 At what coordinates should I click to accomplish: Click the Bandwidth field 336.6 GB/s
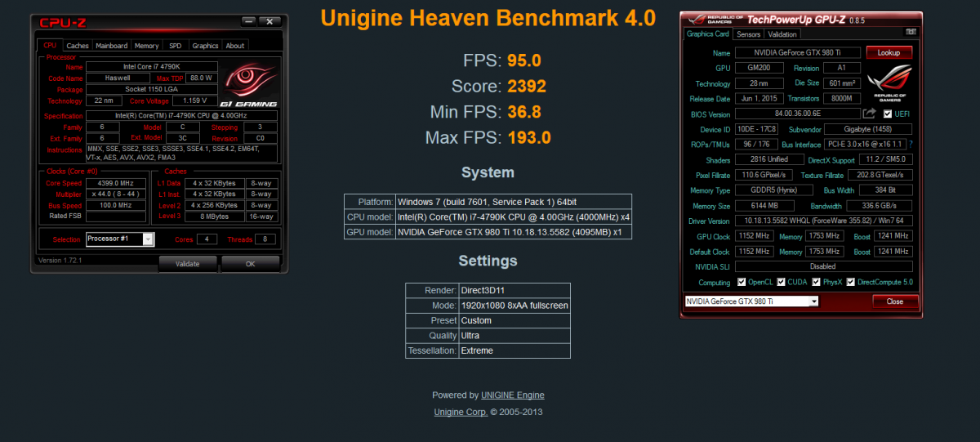click(x=880, y=205)
